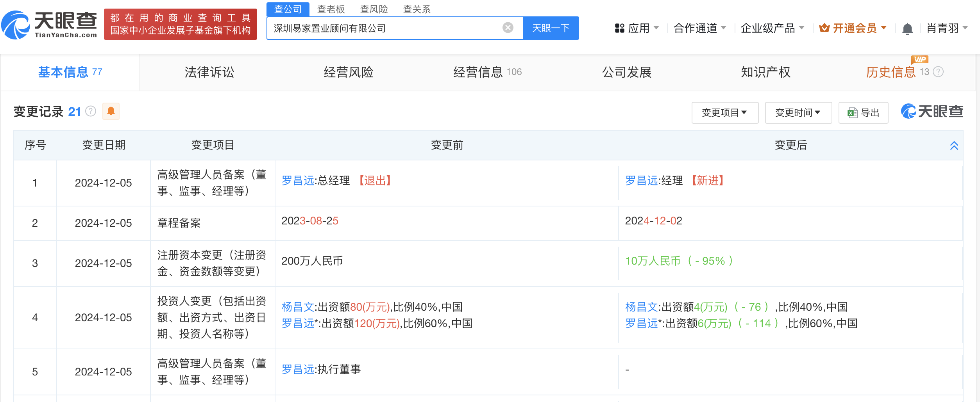Expand the 企业级产品 dropdown

[x=773, y=28]
